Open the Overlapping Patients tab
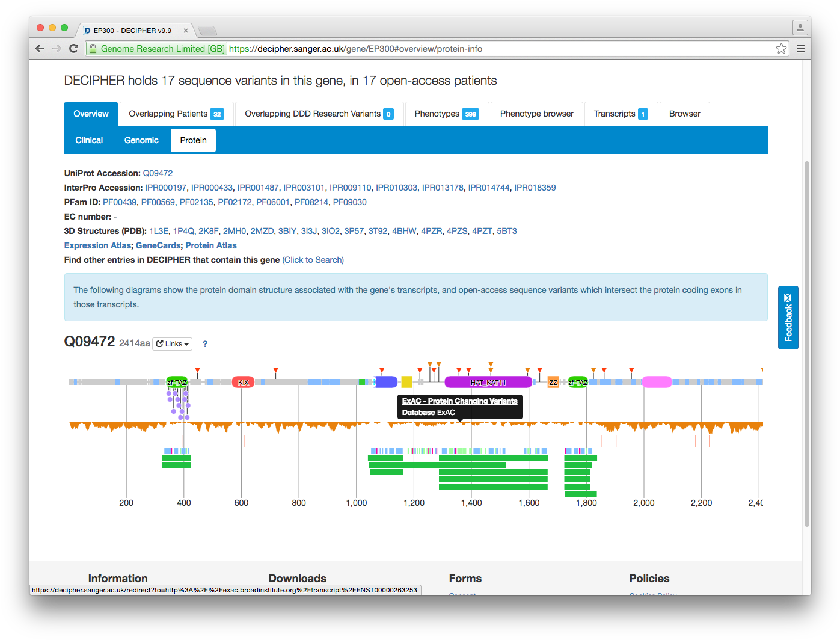The width and height of the screenshot is (840, 640). point(176,114)
